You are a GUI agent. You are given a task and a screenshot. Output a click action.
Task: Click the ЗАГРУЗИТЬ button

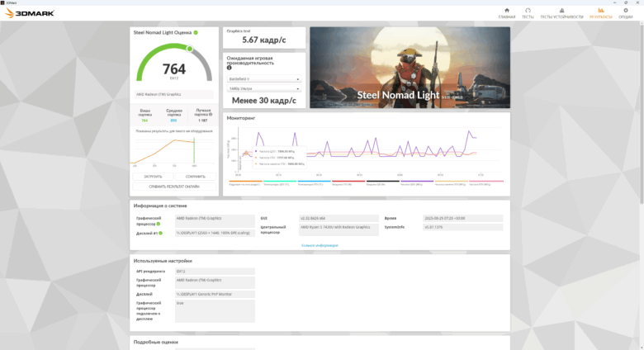point(153,177)
